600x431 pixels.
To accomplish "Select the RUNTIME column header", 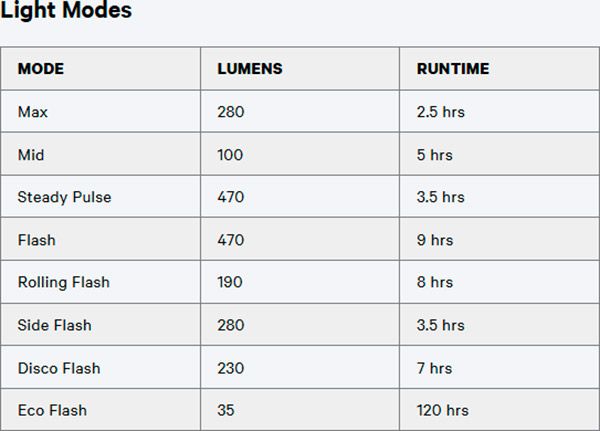I will [453, 69].
